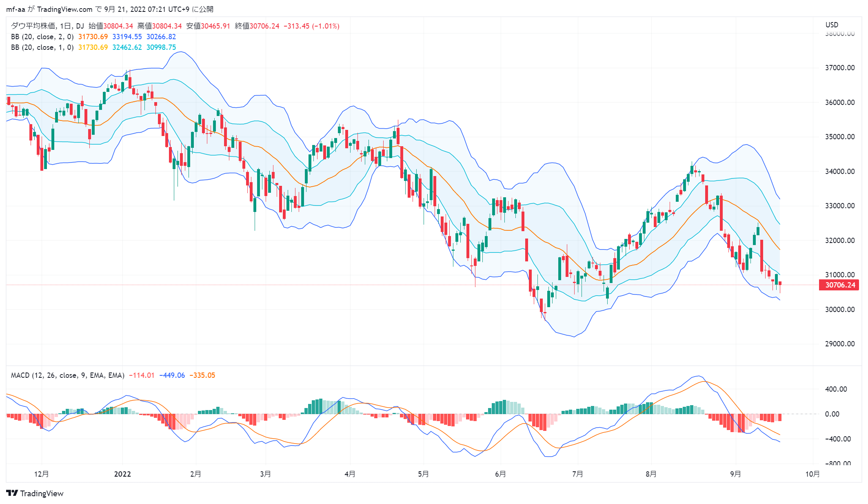The height and width of the screenshot is (504, 868).
Task: Click the blue upper band value 33194.55
Action: tap(127, 37)
